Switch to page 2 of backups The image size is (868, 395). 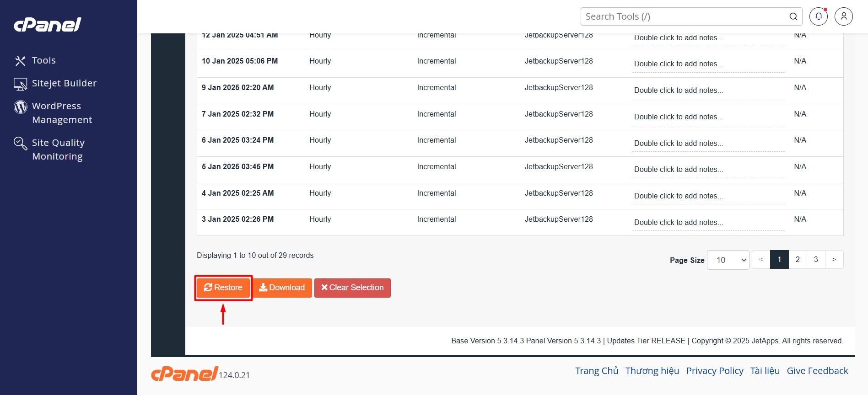click(x=798, y=259)
